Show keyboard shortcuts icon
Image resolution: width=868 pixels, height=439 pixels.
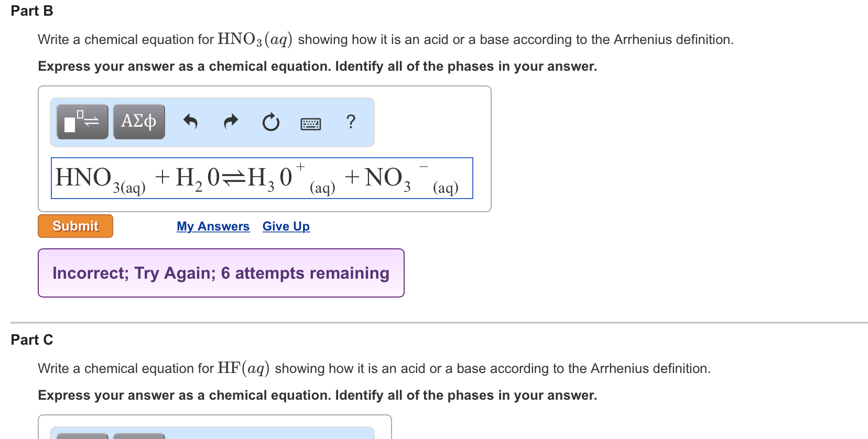[x=311, y=124]
